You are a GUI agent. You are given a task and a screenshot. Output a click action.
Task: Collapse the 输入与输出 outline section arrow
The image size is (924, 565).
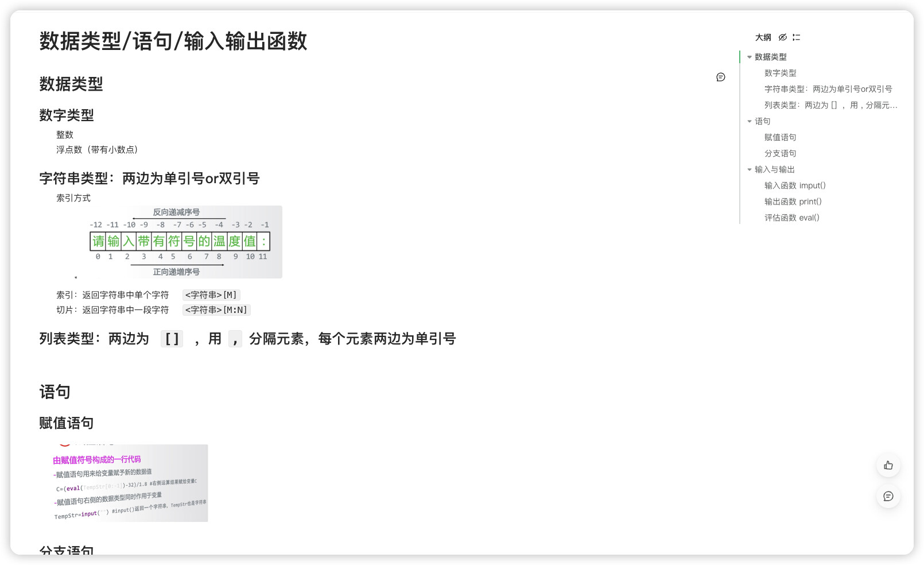(x=749, y=169)
